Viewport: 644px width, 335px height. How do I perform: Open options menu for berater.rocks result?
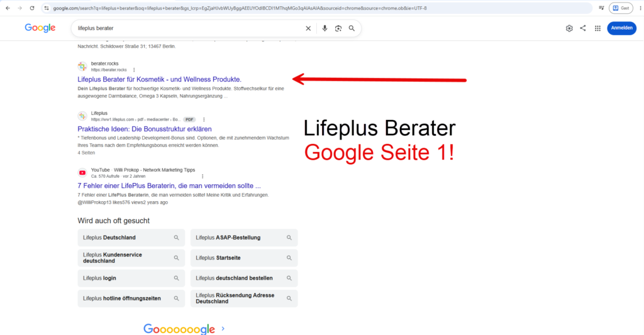pos(134,70)
